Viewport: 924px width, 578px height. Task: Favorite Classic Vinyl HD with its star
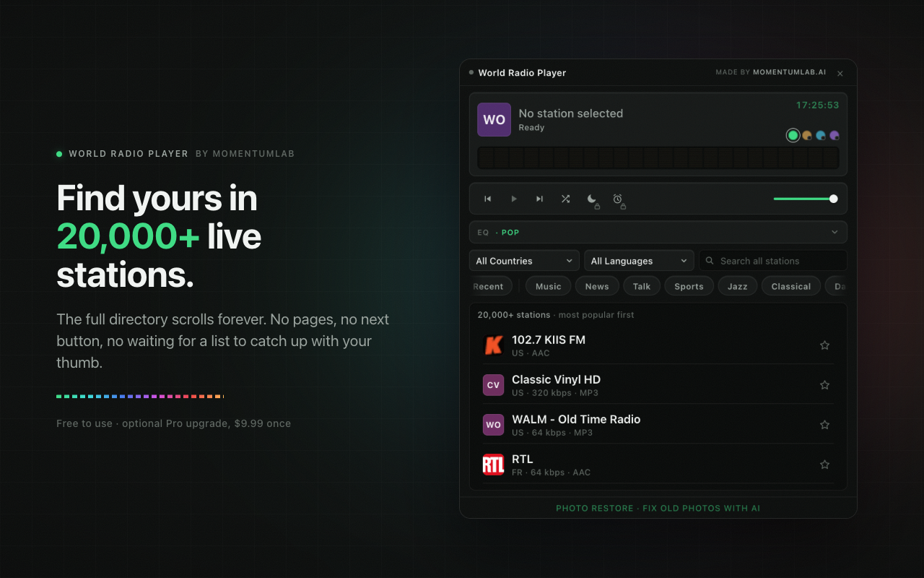824,385
